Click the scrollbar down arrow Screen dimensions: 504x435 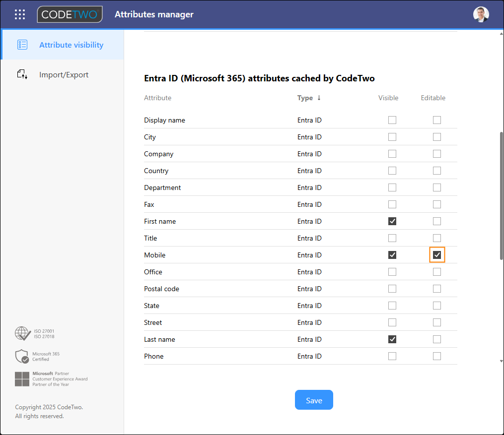point(501,361)
